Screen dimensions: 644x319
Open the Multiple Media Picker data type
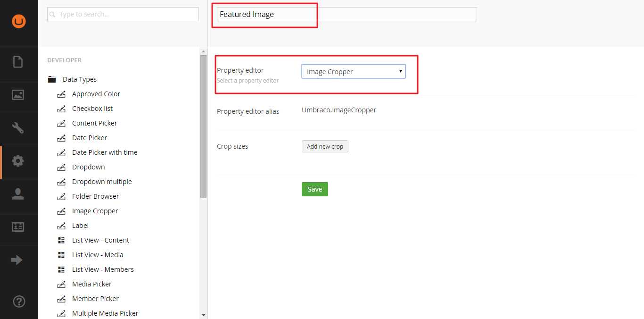(x=105, y=313)
